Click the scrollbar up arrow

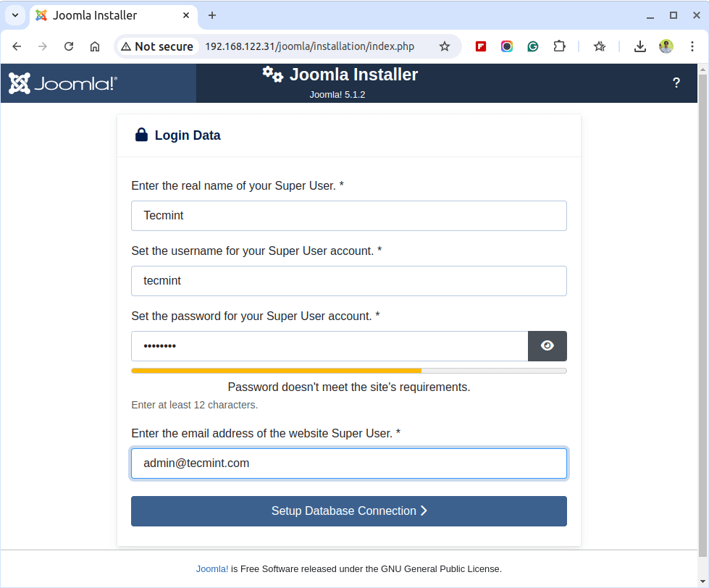(x=702, y=69)
